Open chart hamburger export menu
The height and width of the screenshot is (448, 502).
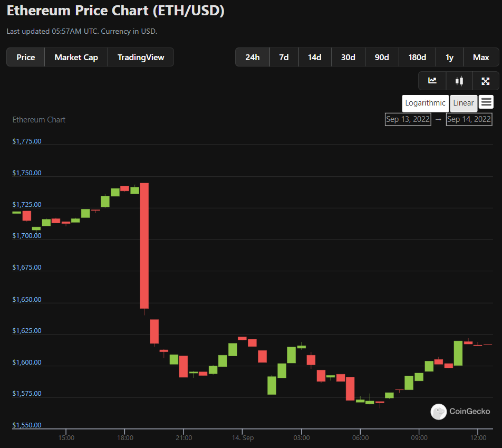tap(486, 102)
